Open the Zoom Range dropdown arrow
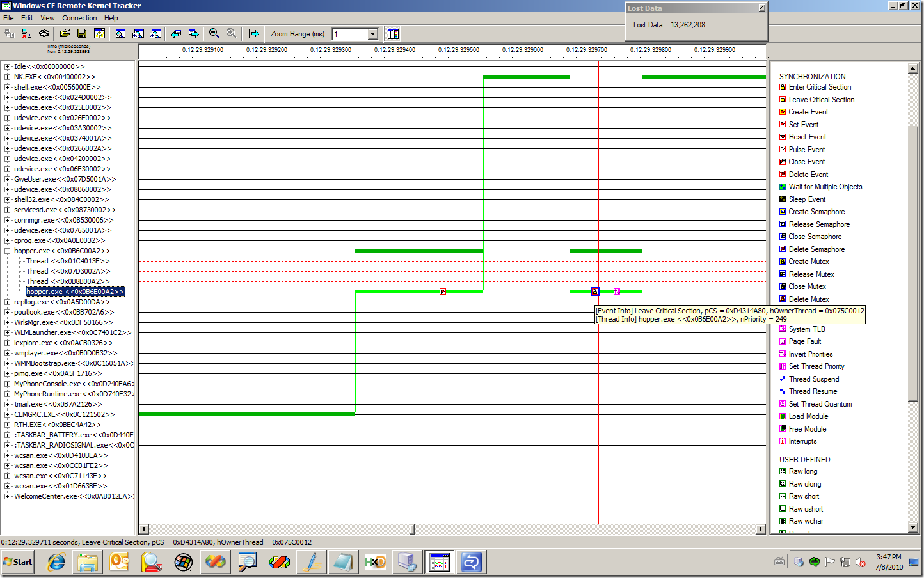This screenshot has height=578, width=924. click(x=373, y=34)
